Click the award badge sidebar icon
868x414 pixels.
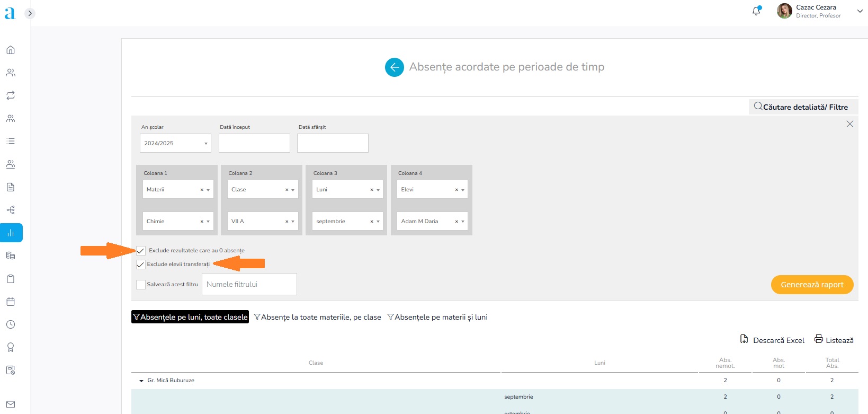[11, 347]
